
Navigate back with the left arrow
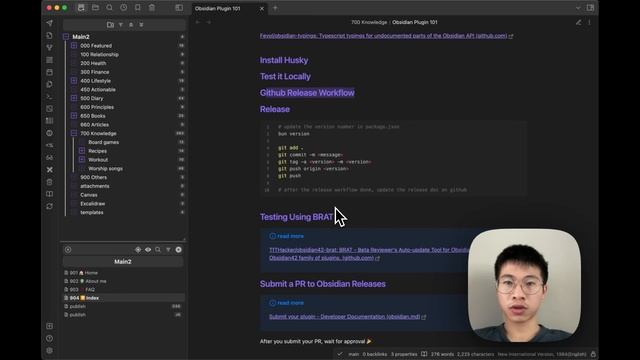198,22
